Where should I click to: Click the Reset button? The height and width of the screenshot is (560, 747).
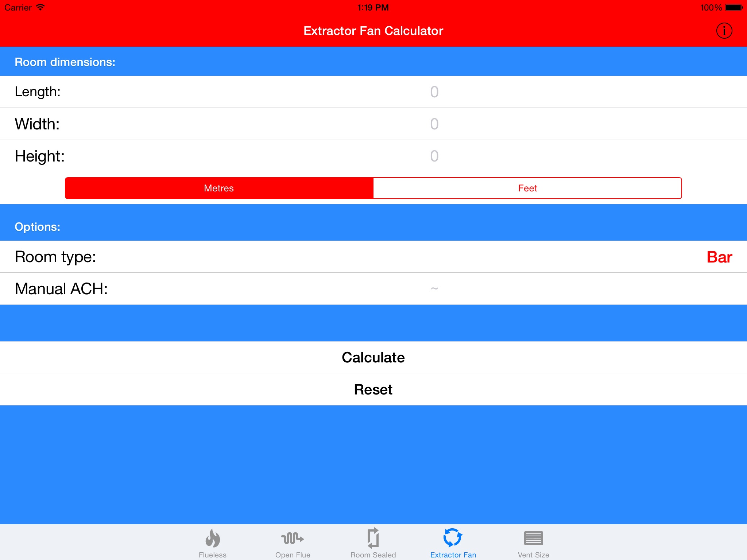[373, 389]
